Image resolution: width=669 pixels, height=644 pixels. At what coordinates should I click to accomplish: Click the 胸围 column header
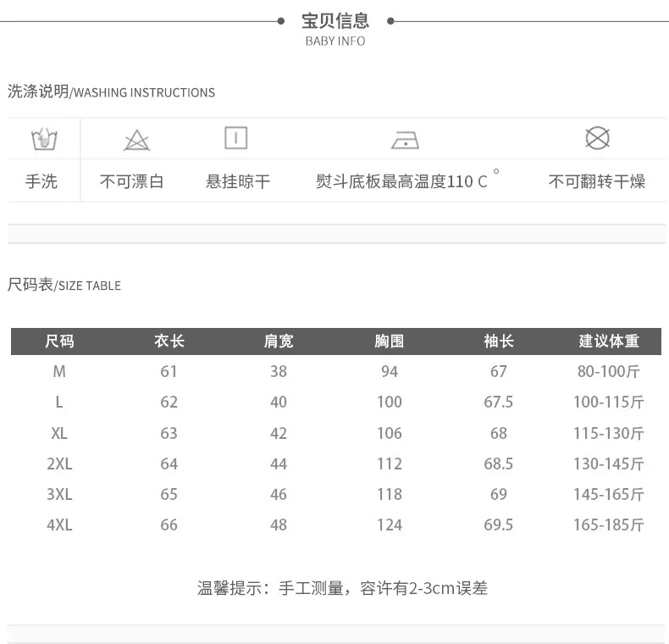pyautogui.click(x=390, y=341)
